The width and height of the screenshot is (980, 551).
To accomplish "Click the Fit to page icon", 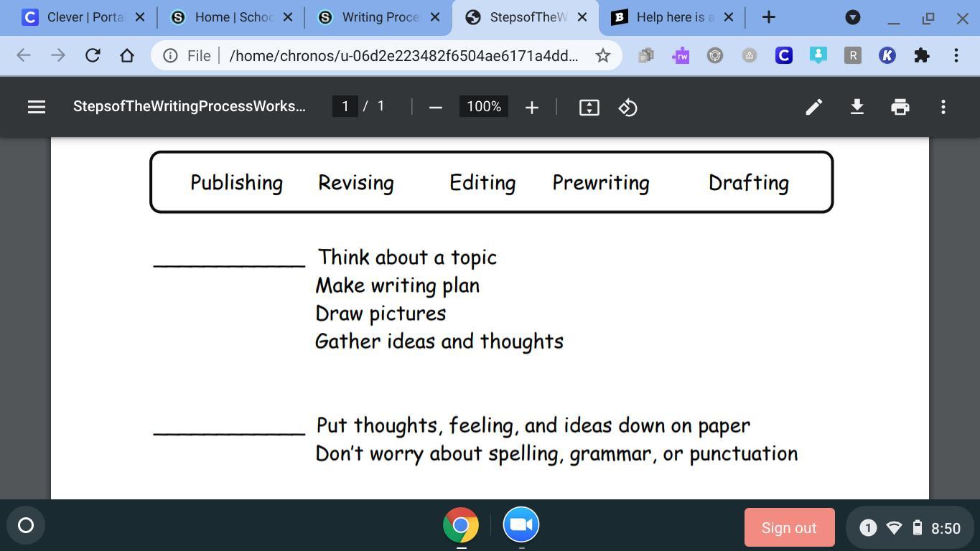I will click(589, 107).
